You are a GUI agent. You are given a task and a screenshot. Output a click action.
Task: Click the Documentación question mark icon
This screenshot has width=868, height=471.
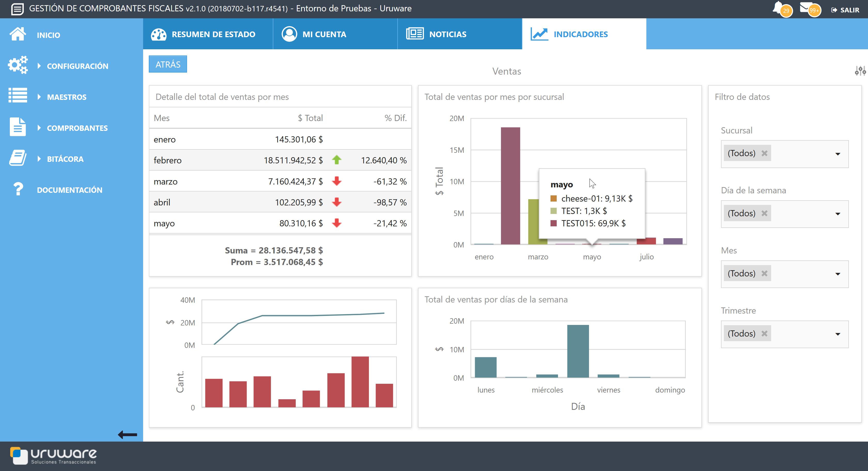click(18, 189)
